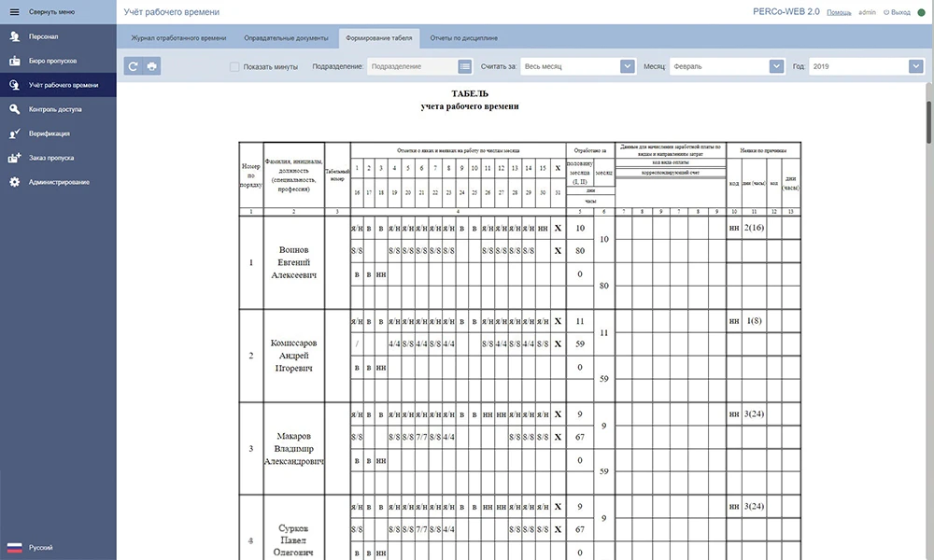This screenshot has height=560, width=934.
Task: Open Администрирование gear icon
Action: tap(14, 182)
